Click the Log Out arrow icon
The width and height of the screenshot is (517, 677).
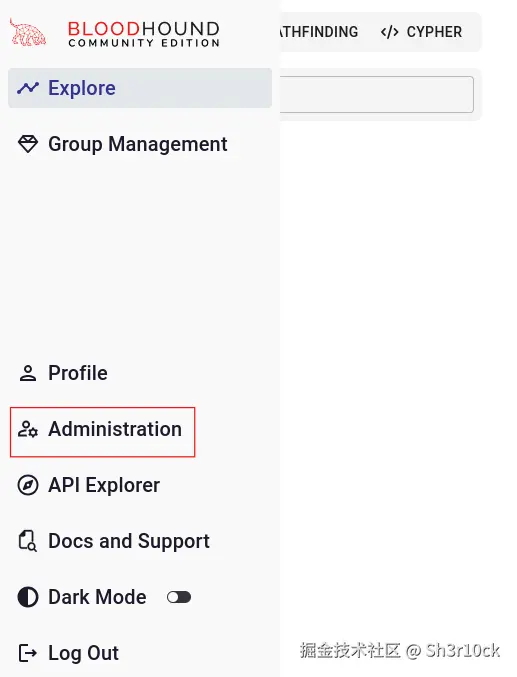click(x=28, y=653)
